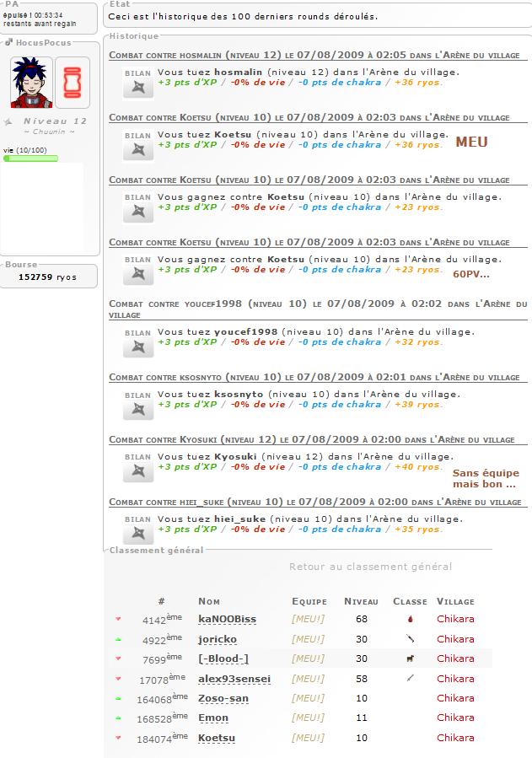This screenshot has height=758, width=532.
Task: Sort ranking by Equipe column header
Action: (309, 601)
